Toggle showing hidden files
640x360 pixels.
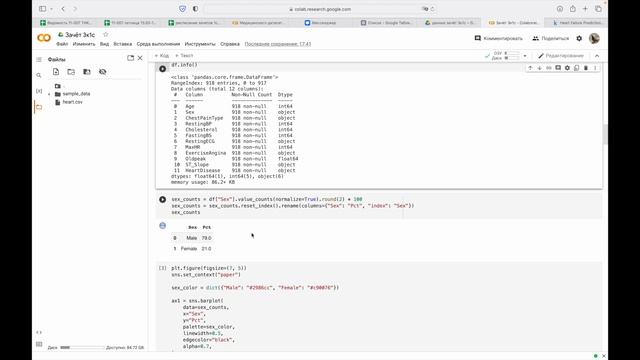102,72
